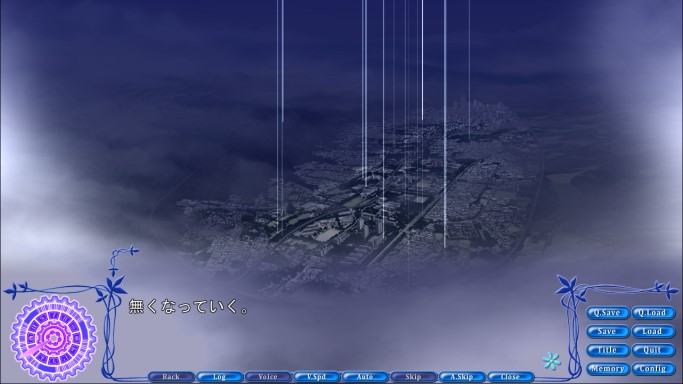
Task: Open the Save menu
Action: pyautogui.click(x=607, y=331)
